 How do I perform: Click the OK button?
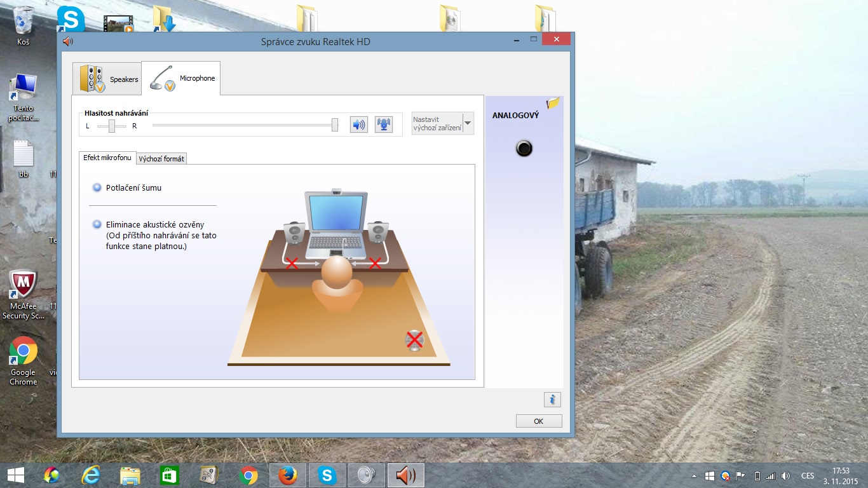pos(539,421)
